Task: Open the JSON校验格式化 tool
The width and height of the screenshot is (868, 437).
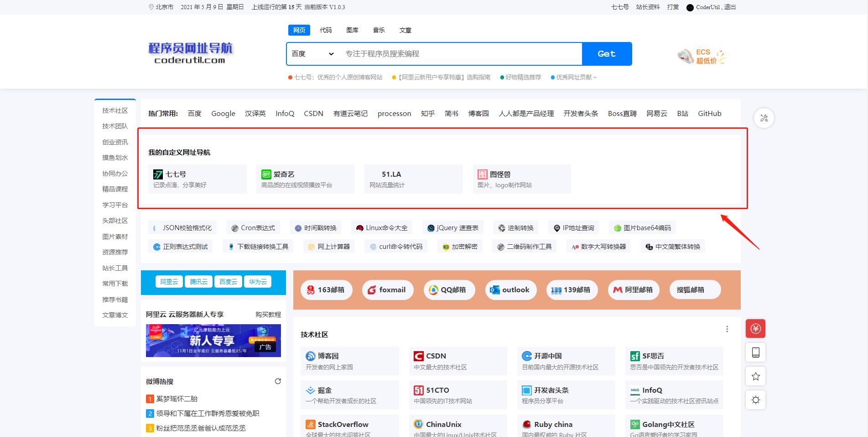Action: pyautogui.click(x=182, y=228)
